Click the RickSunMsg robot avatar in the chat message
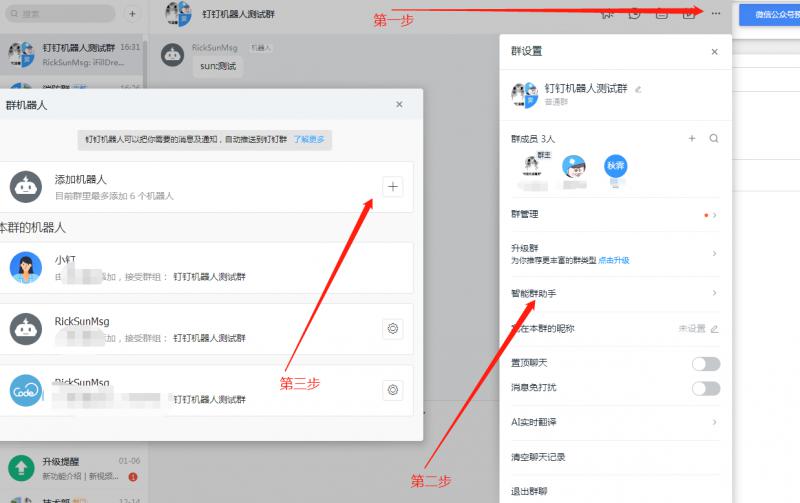Viewport: 800px width, 503px height. click(x=172, y=55)
